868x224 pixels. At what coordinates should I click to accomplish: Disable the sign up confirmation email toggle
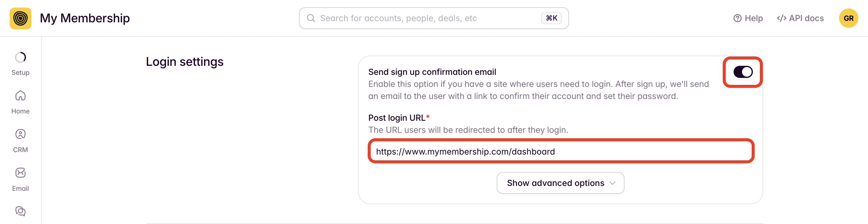click(x=743, y=72)
